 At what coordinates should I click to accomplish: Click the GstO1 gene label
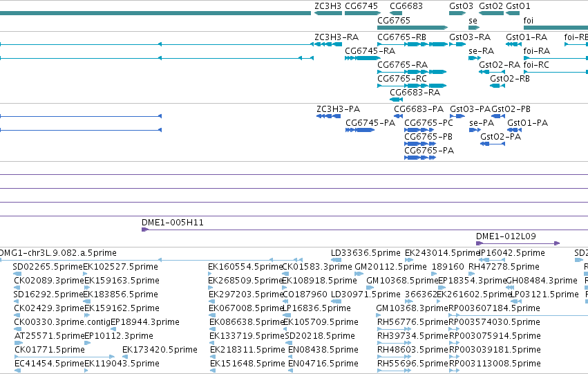(518, 6)
